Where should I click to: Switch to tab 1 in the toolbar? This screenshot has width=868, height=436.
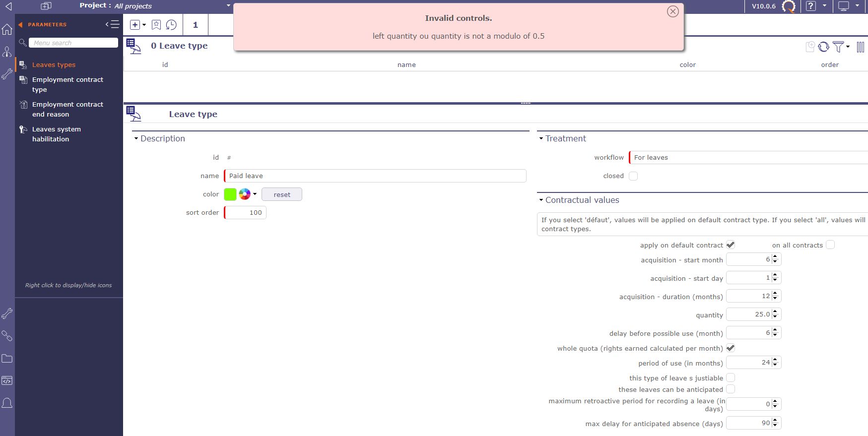click(196, 25)
